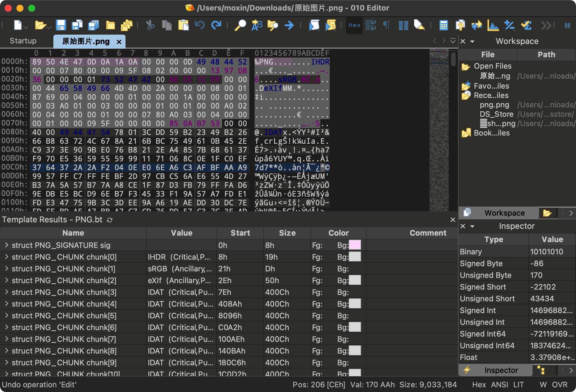Toggle LIT endian setting in status bar
The image size is (576, 392).
tap(519, 385)
